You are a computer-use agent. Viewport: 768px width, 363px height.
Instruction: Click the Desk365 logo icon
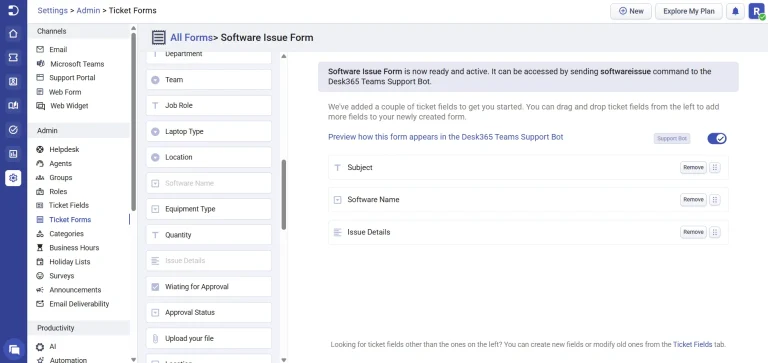tap(13, 10)
